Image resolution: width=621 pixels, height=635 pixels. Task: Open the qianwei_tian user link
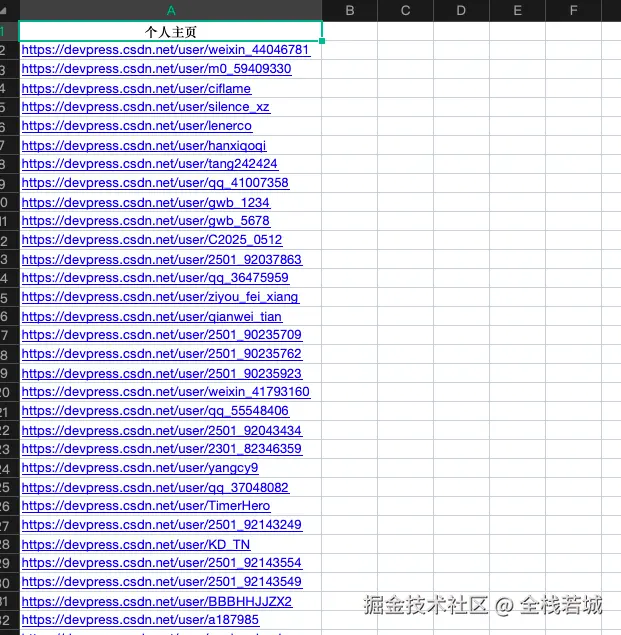(152, 317)
